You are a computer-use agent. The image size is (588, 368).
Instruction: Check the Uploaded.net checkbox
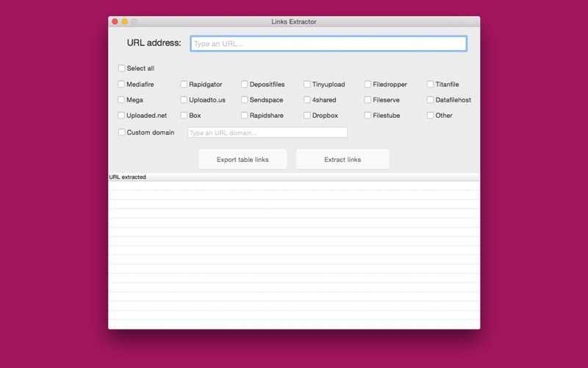(121, 116)
